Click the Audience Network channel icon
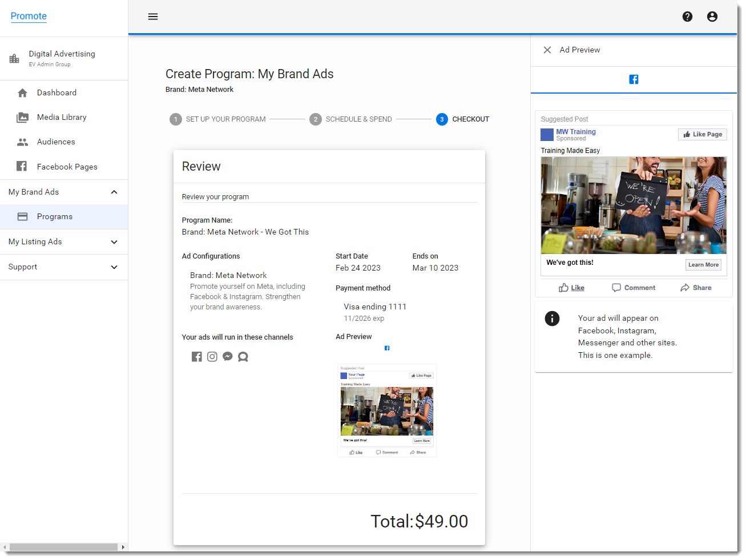Image resolution: width=746 pixels, height=560 pixels. pyautogui.click(x=243, y=357)
